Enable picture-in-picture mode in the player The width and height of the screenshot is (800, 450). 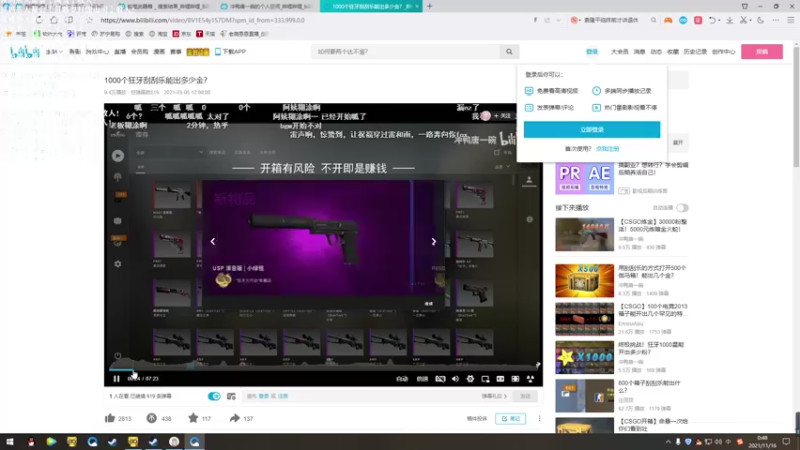coord(485,379)
